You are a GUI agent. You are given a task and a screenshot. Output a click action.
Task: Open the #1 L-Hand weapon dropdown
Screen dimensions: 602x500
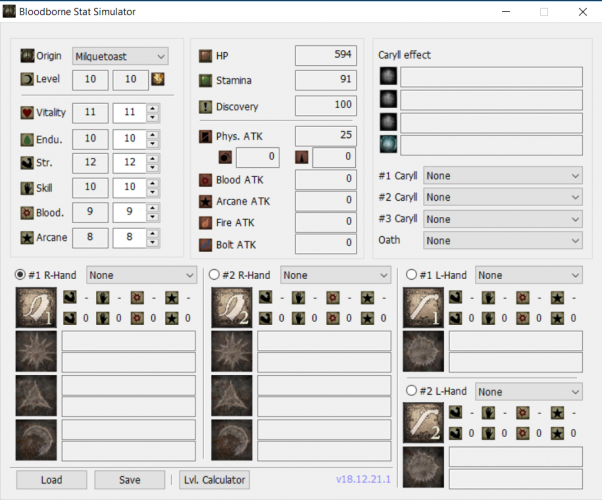[x=529, y=275]
